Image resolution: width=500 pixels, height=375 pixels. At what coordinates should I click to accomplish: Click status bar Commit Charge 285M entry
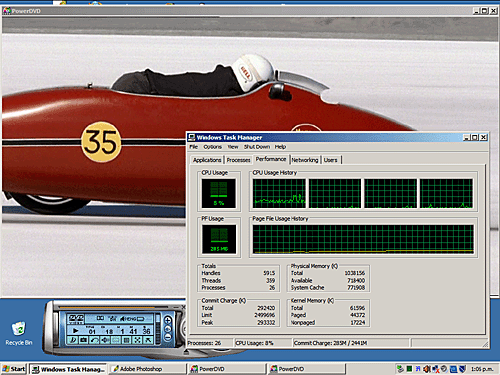(351, 343)
